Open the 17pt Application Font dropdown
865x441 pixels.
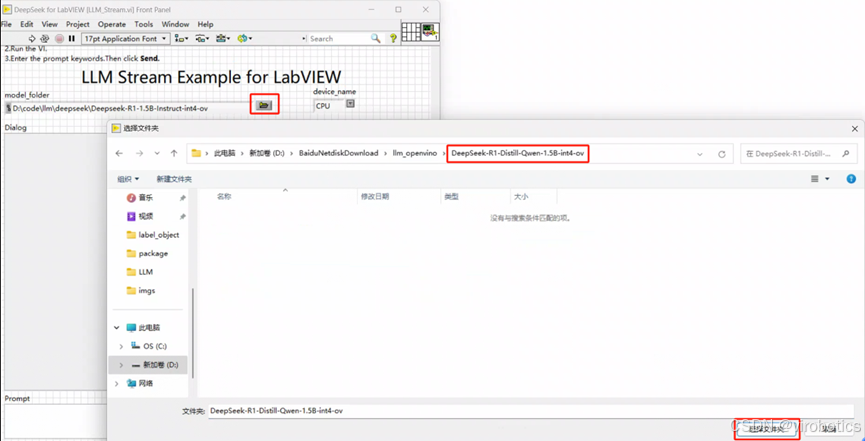[125, 39]
